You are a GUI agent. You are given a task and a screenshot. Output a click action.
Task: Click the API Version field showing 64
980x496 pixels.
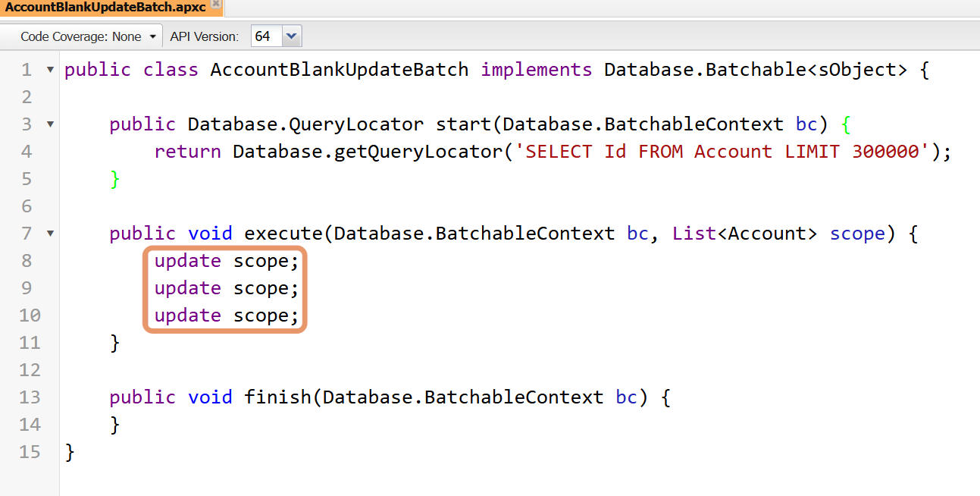(267, 36)
